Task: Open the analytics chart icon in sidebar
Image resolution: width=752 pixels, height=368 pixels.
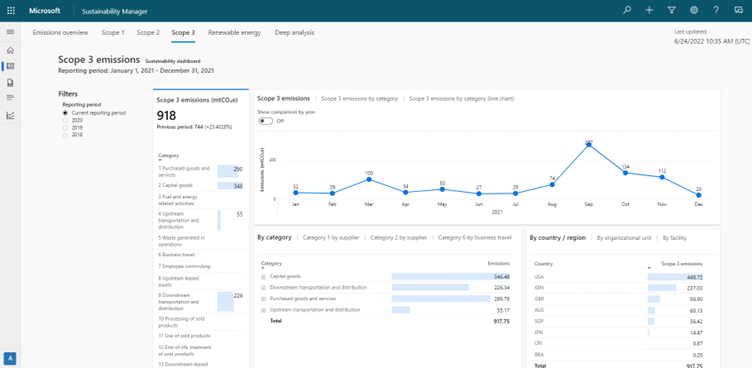Action: click(x=10, y=115)
